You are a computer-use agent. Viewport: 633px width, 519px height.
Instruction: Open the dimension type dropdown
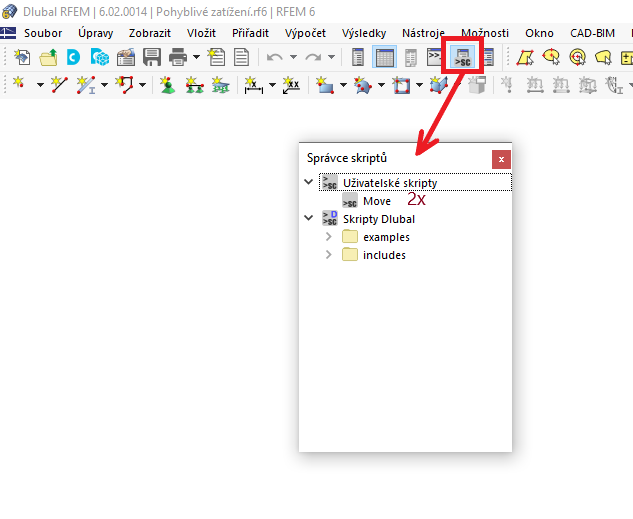pyautogui.click(x=272, y=85)
